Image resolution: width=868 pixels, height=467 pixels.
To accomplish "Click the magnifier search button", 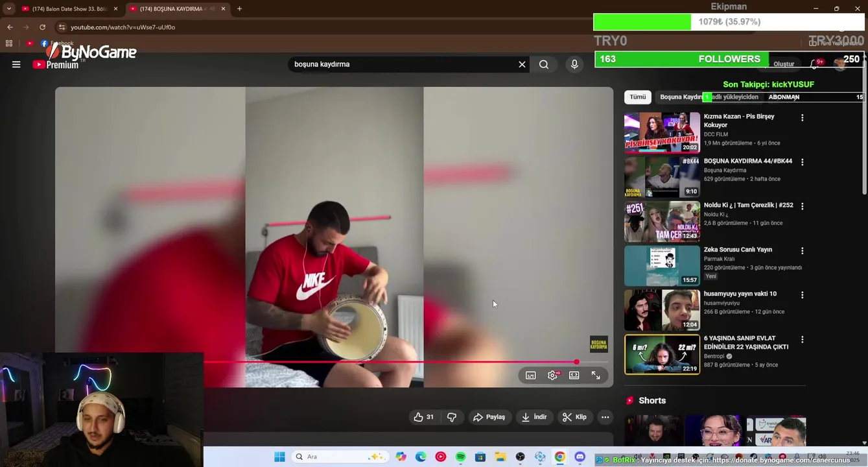I will (x=544, y=64).
